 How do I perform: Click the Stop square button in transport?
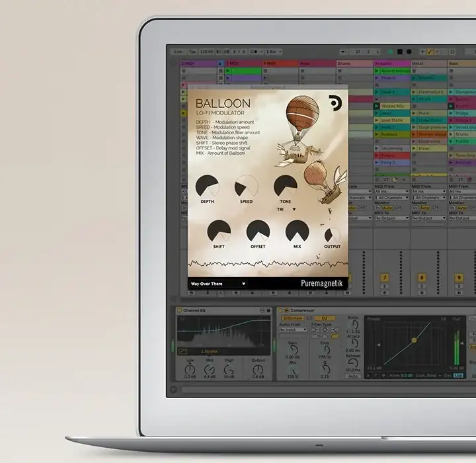point(400,52)
